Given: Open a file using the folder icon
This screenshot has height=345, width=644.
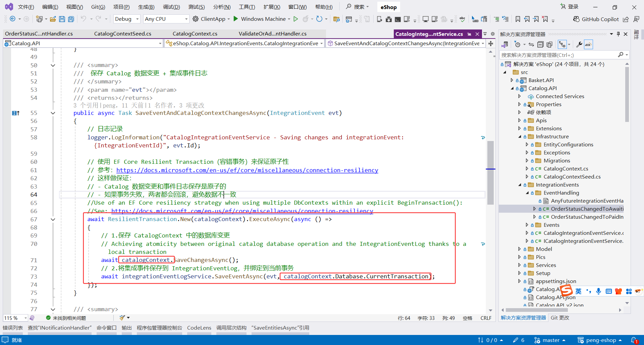Looking at the screenshot, I should click(x=53, y=19).
